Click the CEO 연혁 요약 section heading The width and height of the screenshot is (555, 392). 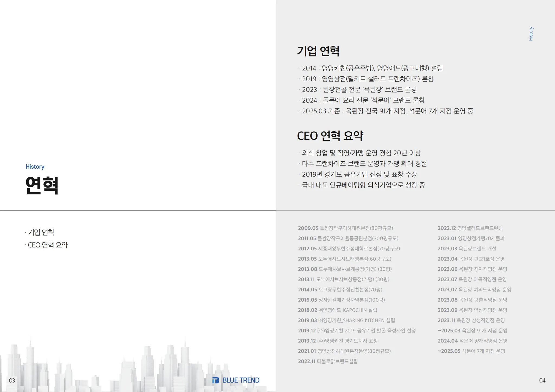point(330,136)
